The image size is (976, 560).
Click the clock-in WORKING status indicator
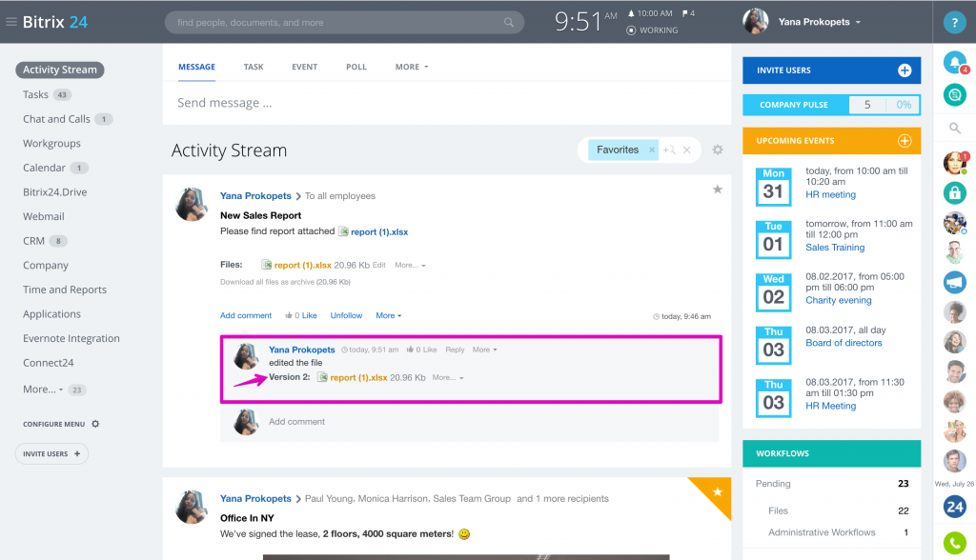tap(652, 30)
